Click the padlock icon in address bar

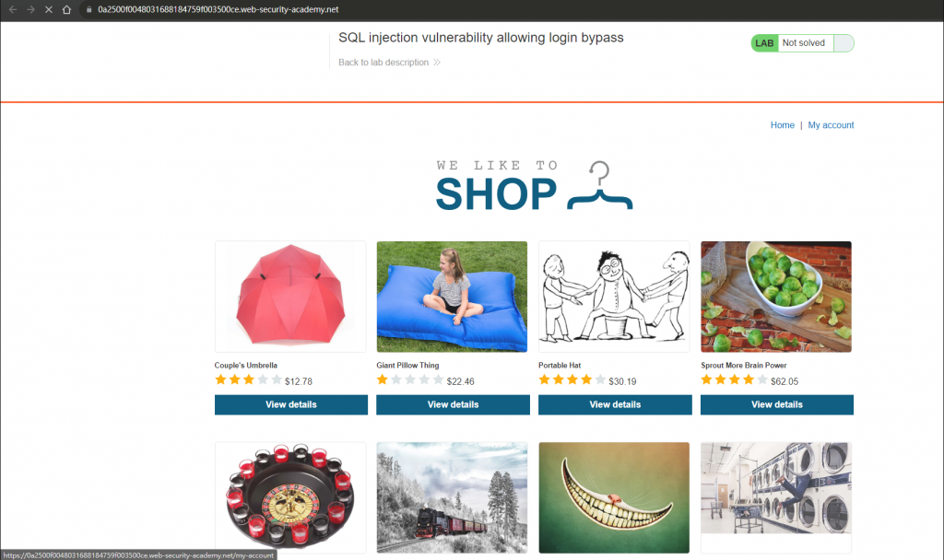click(89, 9)
